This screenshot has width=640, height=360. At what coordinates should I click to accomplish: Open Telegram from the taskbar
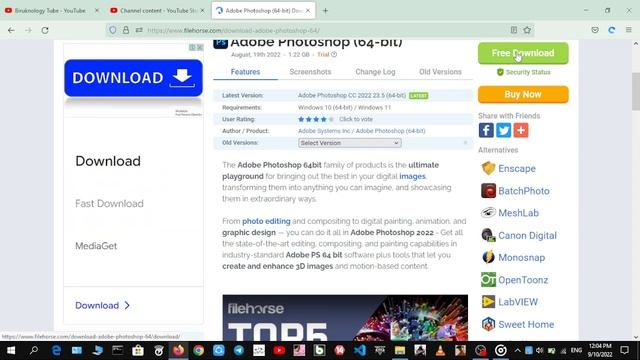[x=239, y=350]
